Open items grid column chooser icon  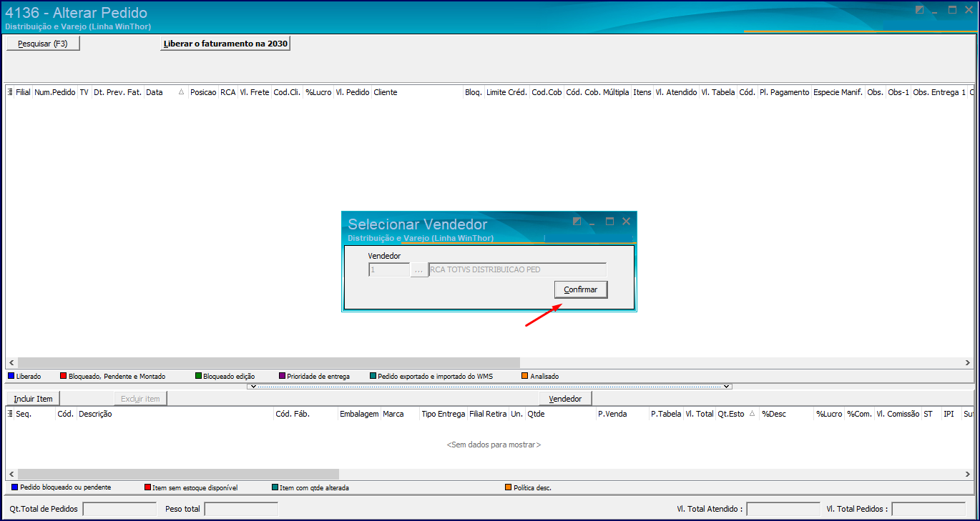pyautogui.click(x=10, y=414)
